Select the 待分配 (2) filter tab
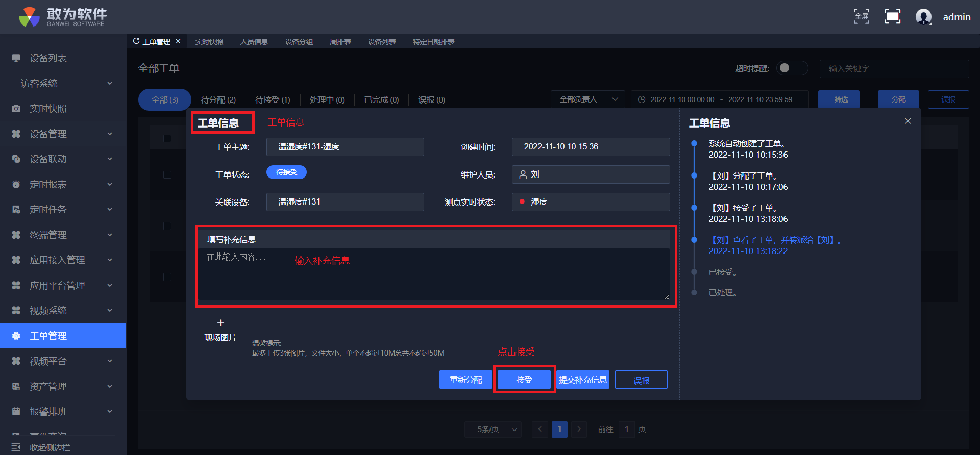This screenshot has height=455, width=980. [218, 100]
